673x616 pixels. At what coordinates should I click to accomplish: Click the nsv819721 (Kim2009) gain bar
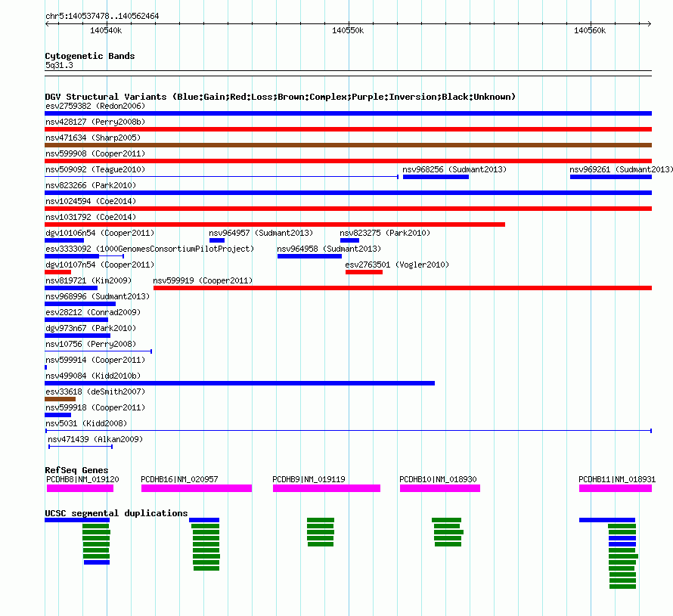71,288
